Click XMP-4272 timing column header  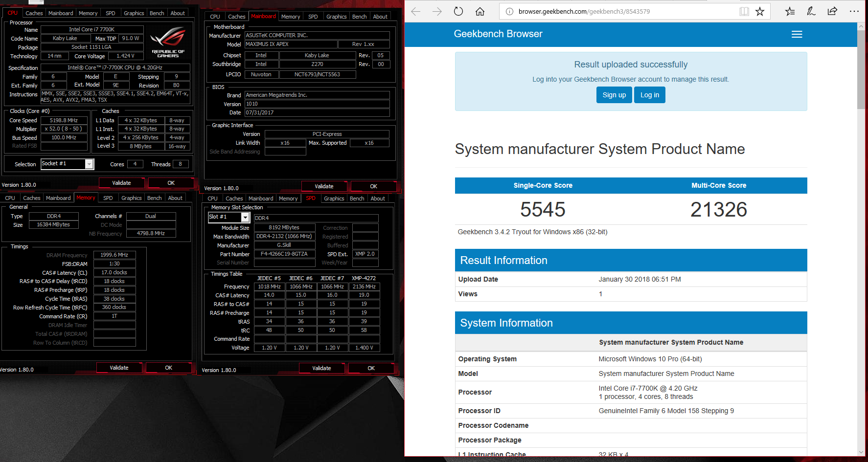coord(364,278)
